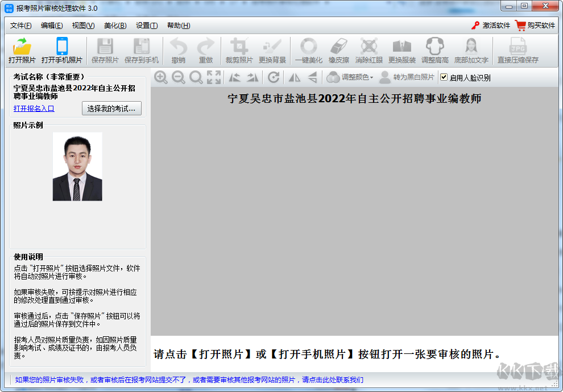The image size is (563, 392).
Task: Open a photo using 打开照片
Action: pos(22,50)
